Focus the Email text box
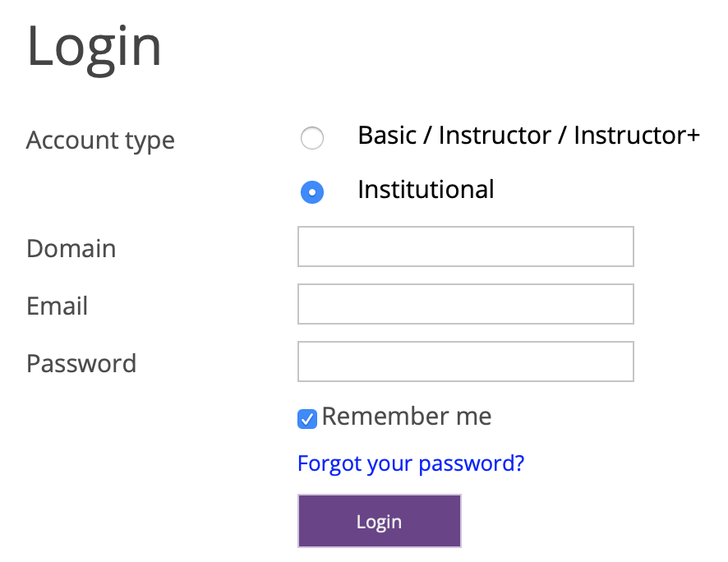Screen dimensions: 728x562 [x=465, y=304]
